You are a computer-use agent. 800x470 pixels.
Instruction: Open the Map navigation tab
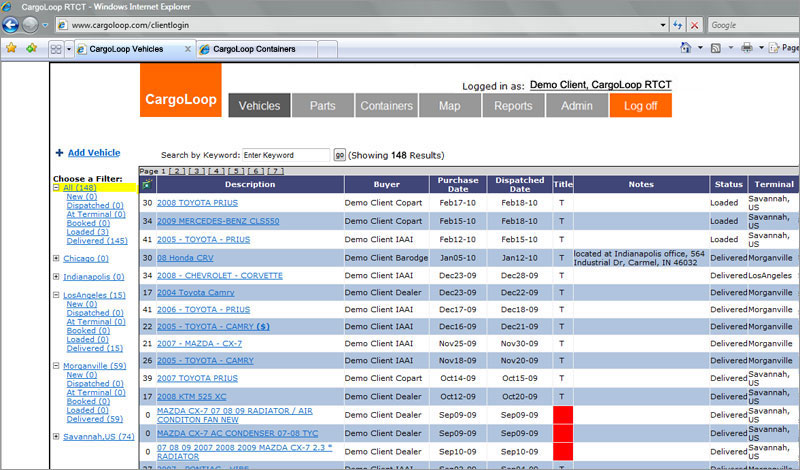[x=449, y=106]
